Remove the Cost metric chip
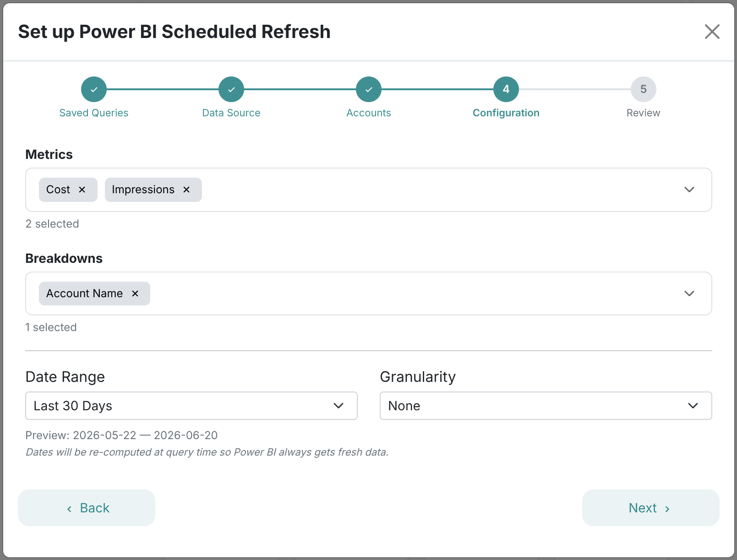 pyautogui.click(x=82, y=190)
